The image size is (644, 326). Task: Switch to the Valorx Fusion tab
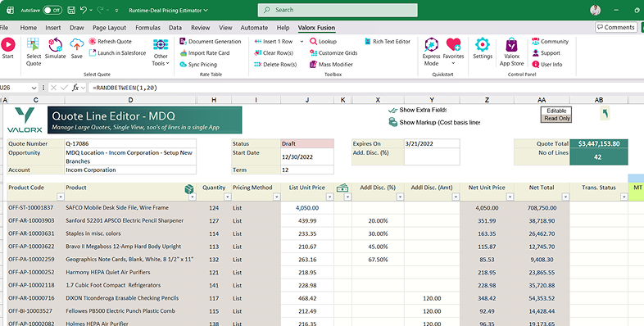(316, 28)
